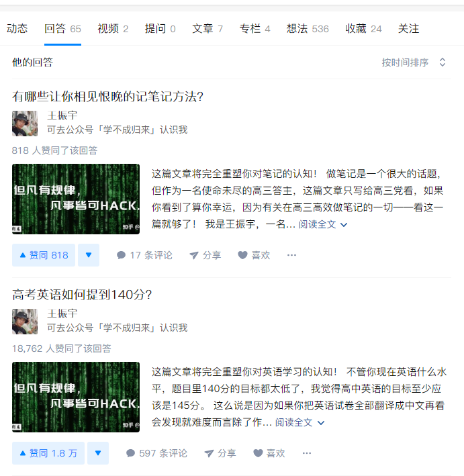Switch to the 想法 536 tab
The height and width of the screenshot is (476, 464).
tap(308, 29)
